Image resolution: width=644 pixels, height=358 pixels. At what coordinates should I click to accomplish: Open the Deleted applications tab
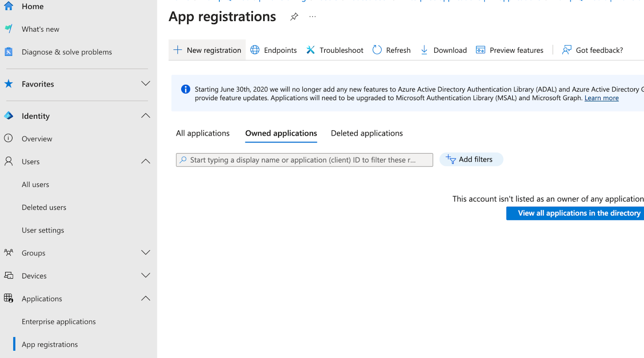tap(367, 133)
